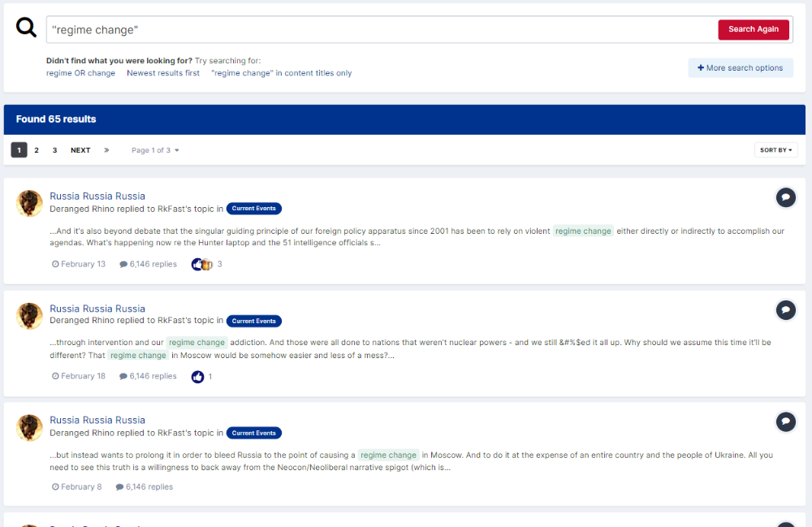
Task: Open Russia Russia Russia topic from February 8 result
Action: pyautogui.click(x=97, y=421)
